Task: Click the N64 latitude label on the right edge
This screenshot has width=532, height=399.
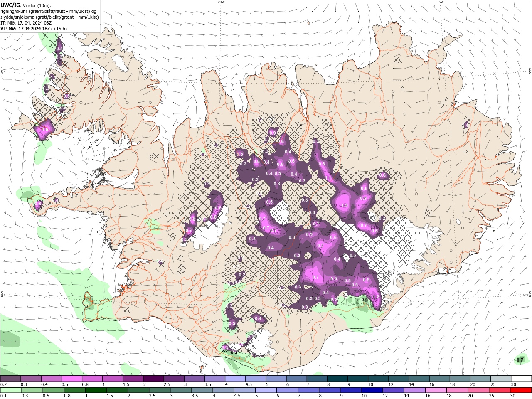Action: point(530,293)
